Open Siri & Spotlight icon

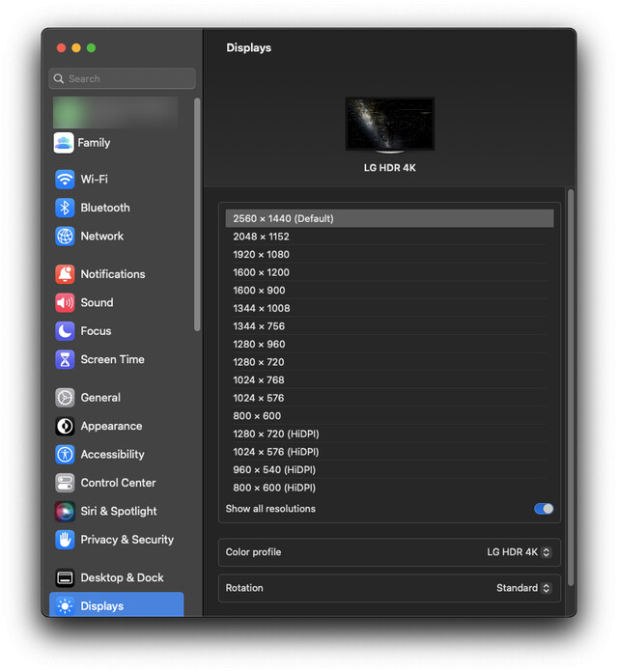point(65,512)
